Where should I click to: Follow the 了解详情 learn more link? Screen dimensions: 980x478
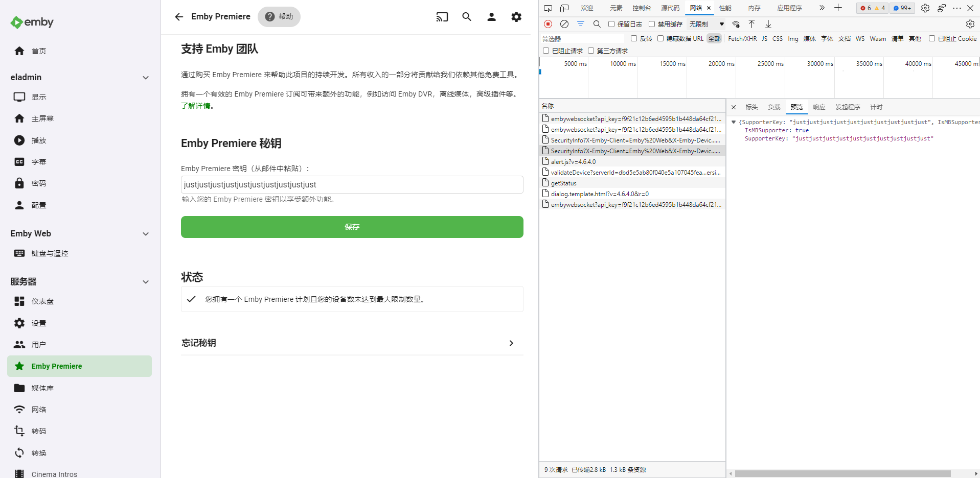point(196,106)
